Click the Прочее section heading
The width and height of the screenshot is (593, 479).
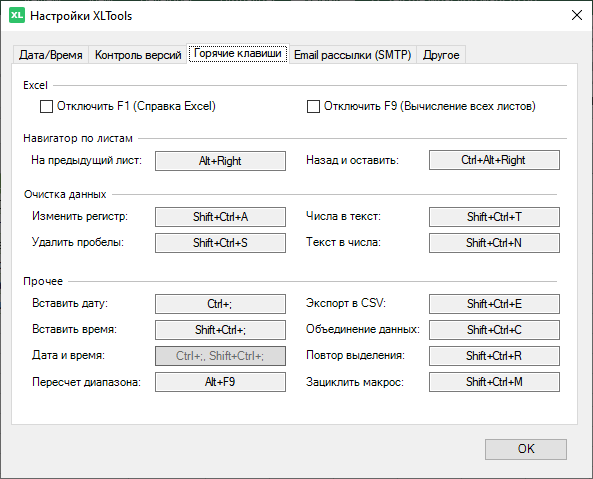tap(43, 281)
